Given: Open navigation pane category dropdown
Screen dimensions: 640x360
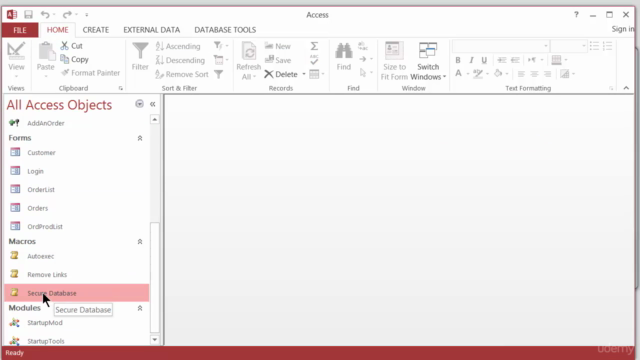Looking at the screenshot, I should click(140, 104).
